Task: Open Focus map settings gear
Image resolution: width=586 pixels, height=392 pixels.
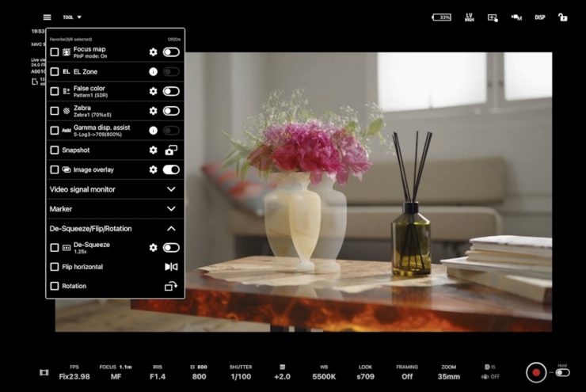Action: pos(153,52)
